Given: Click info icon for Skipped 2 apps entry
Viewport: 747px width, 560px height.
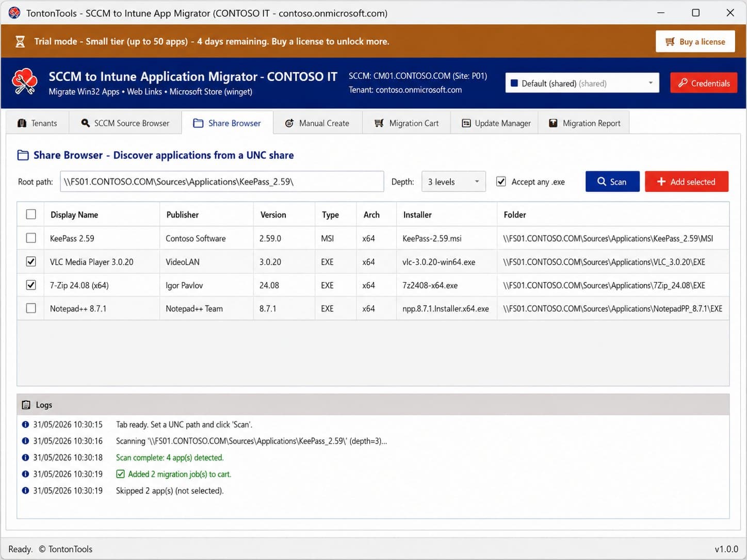Looking at the screenshot, I should pos(25,490).
